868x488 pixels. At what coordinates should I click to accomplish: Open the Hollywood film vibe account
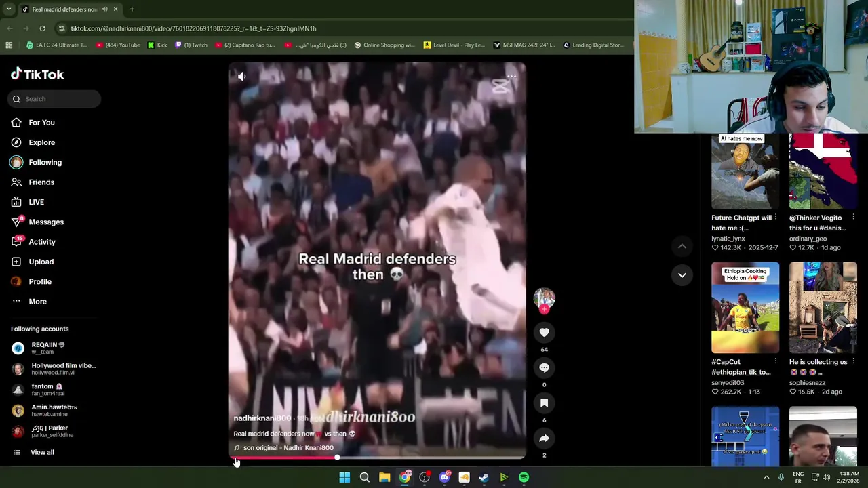point(54,369)
